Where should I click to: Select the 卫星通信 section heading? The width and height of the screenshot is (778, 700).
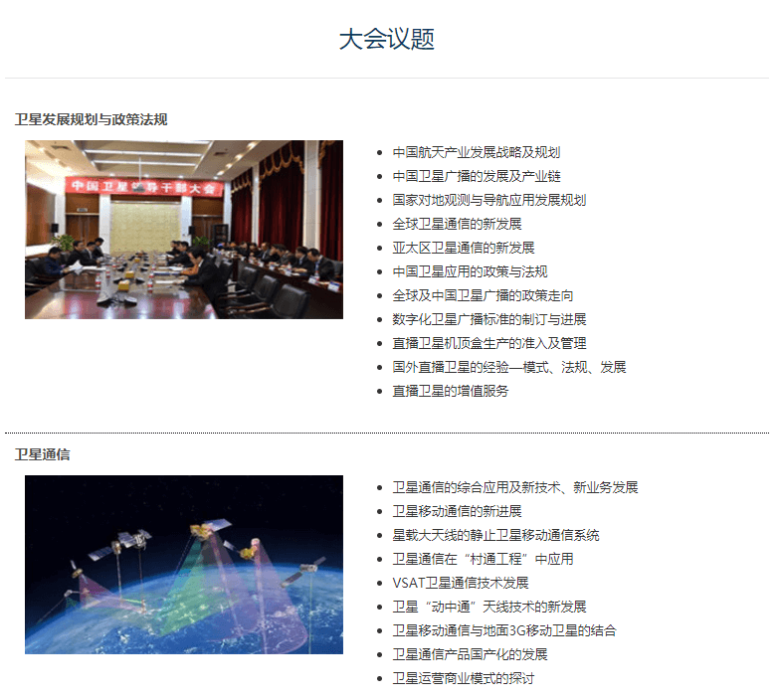point(42,454)
